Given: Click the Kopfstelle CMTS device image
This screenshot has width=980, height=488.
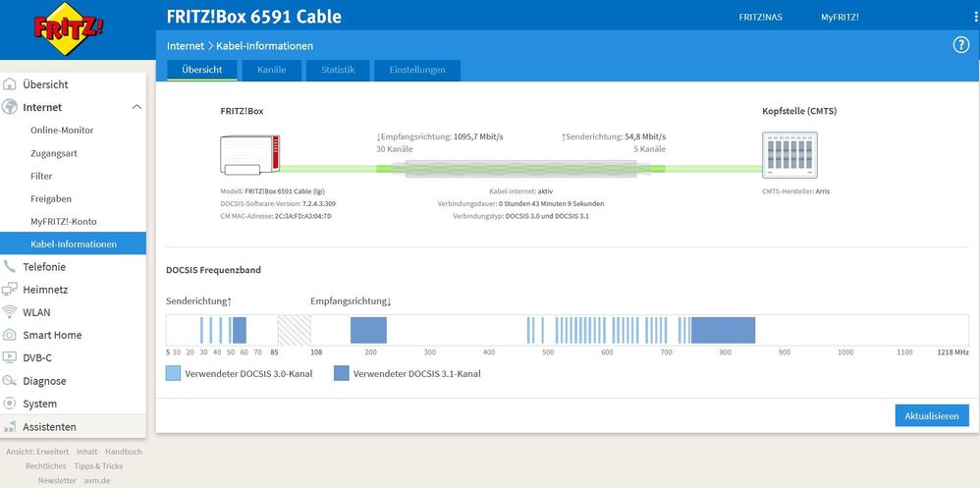Looking at the screenshot, I should coord(789,155).
